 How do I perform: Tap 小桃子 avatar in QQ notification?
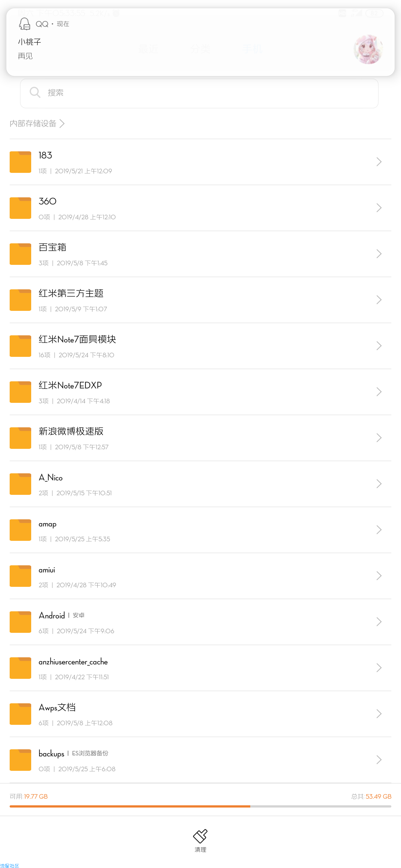tap(368, 49)
